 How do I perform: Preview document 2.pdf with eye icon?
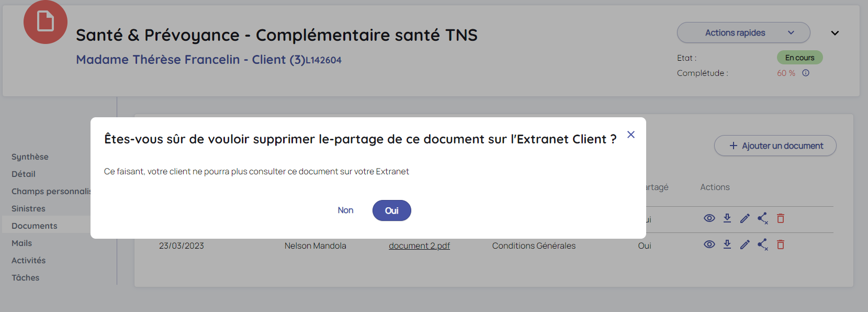[709, 244]
